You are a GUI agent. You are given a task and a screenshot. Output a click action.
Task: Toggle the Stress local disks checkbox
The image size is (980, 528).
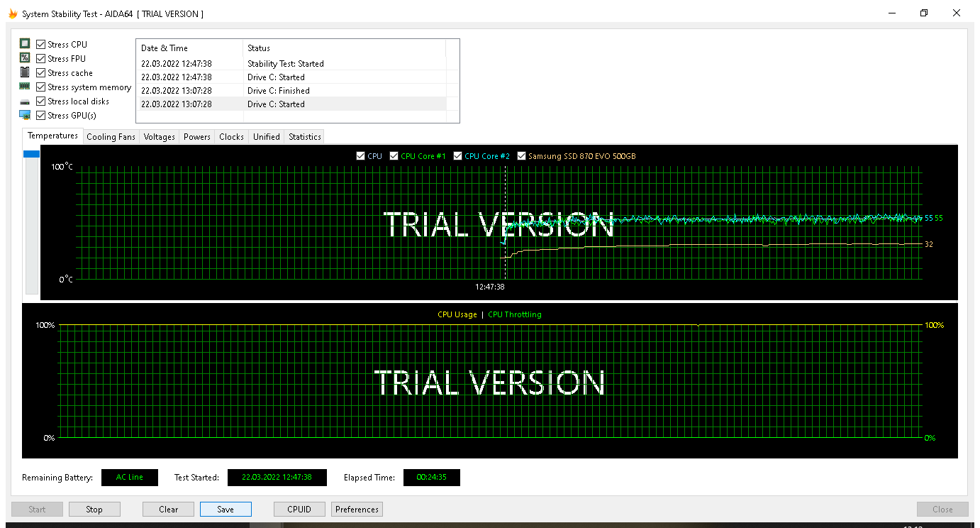click(x=41, y=101)
